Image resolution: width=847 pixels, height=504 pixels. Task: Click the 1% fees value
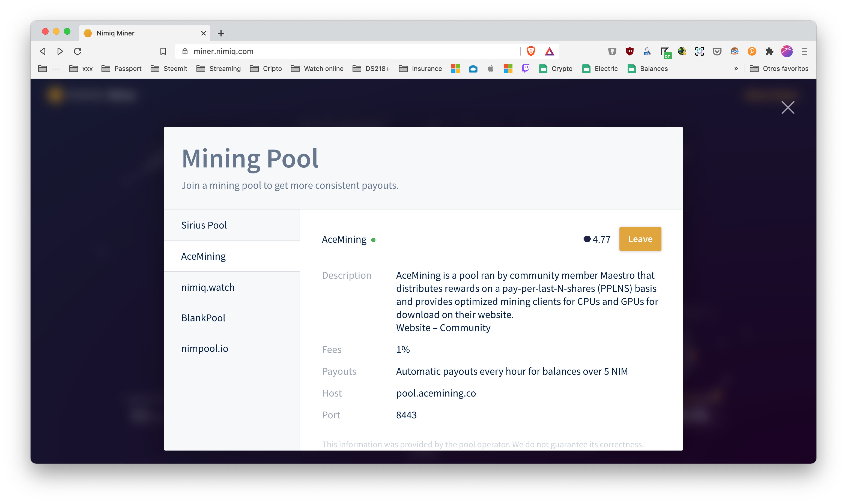403,349
